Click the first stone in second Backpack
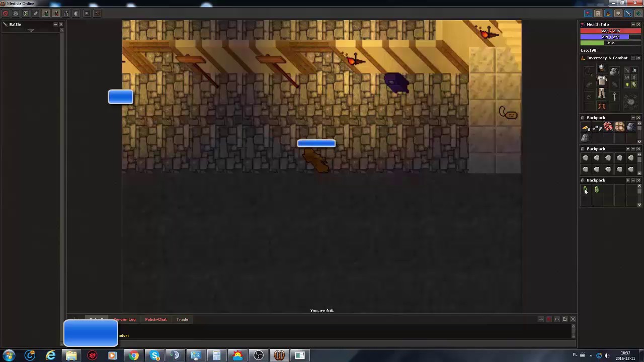 tap(586, 158)
